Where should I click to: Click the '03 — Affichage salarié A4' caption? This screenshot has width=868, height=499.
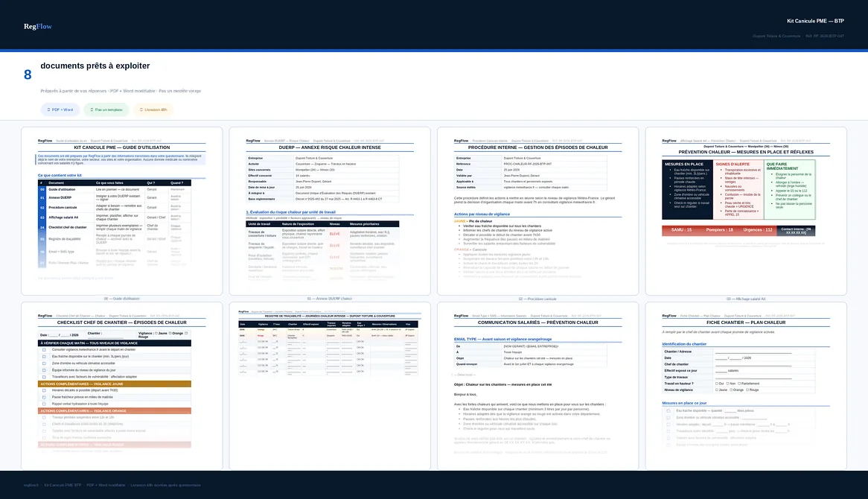point(746,299)
